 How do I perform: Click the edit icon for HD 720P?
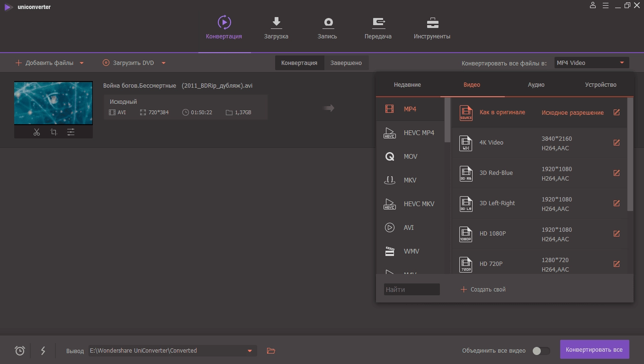click(617, 264)
